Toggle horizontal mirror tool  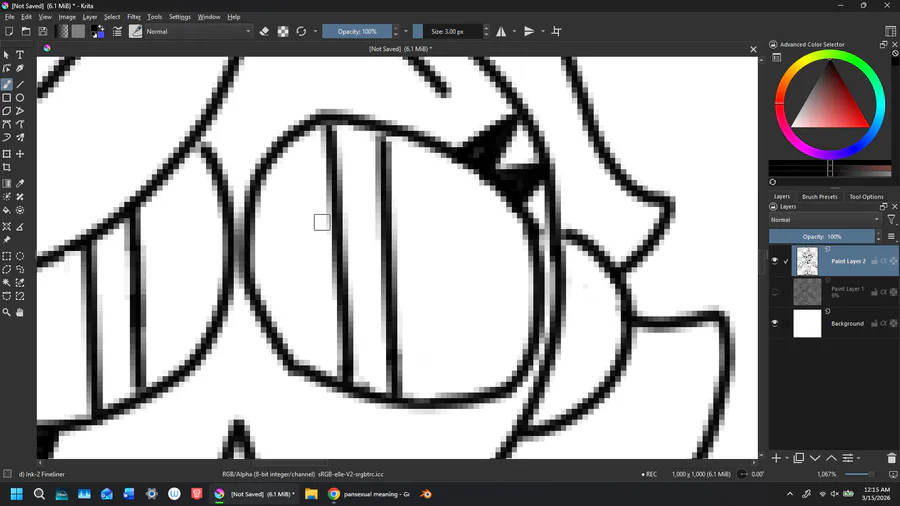coord(501,32)
